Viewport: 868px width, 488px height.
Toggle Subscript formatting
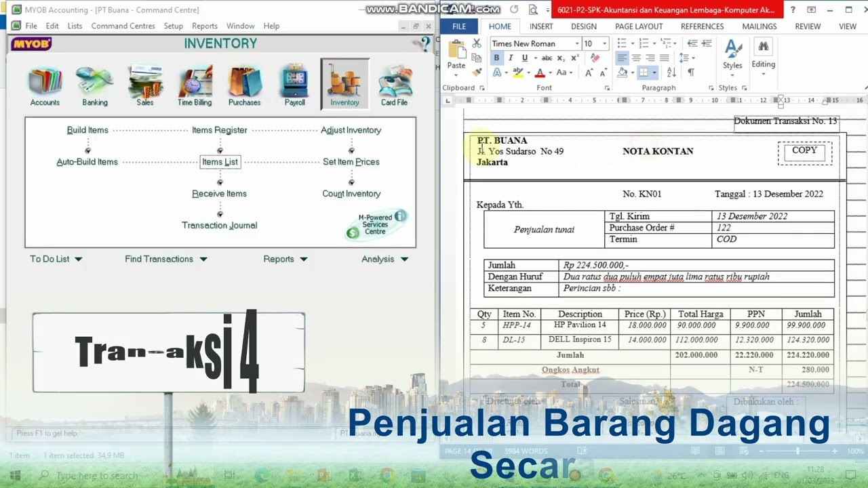pyautogui.click(x=561, y=58)
